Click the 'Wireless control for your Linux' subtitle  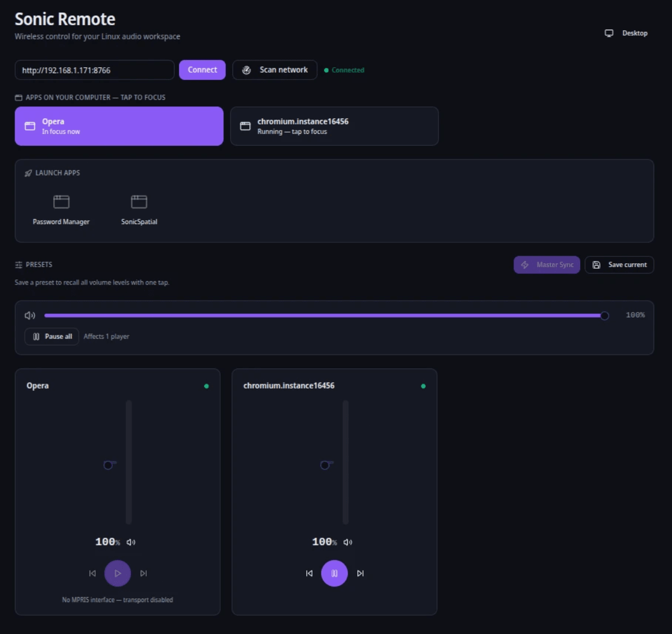coord(97,36)
